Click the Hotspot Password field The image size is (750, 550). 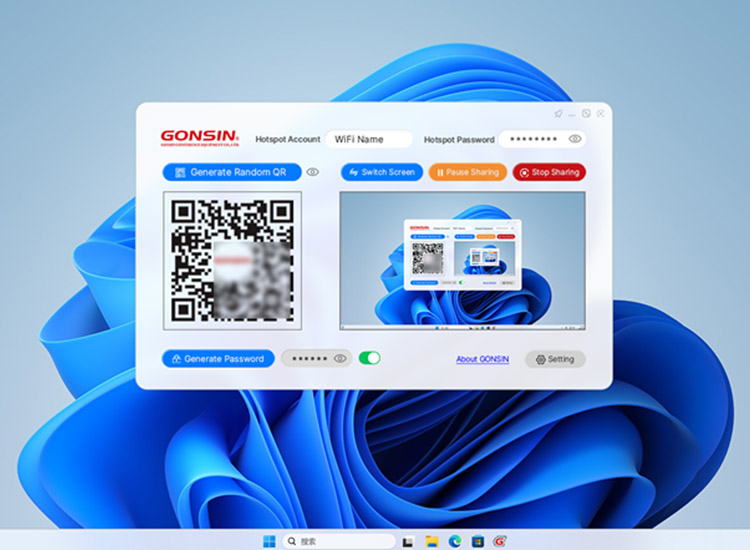541,139
